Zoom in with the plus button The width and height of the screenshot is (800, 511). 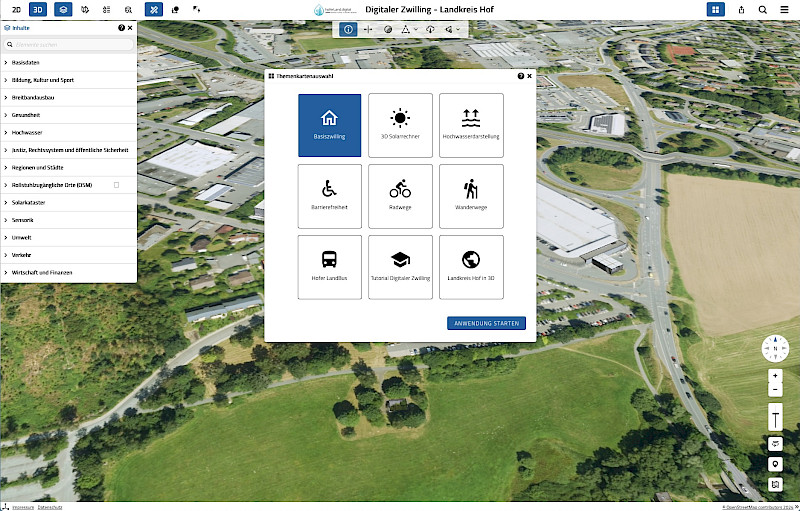pos(775,375)
